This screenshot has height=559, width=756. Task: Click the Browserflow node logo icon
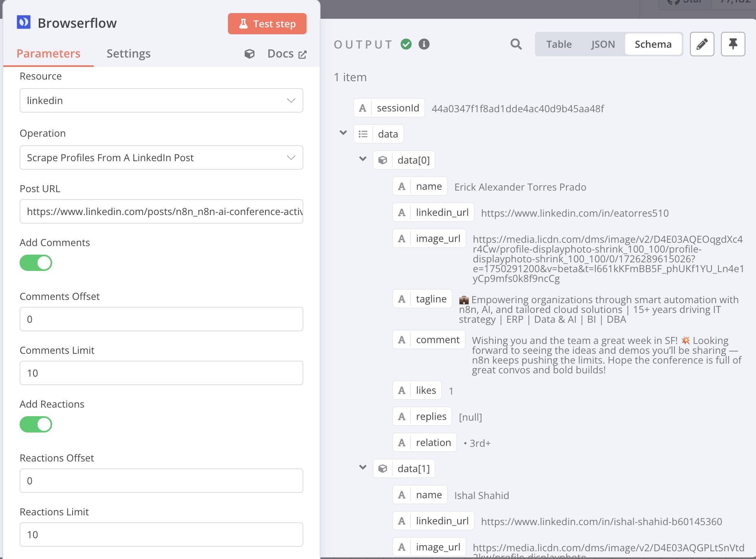pos(24,22)
